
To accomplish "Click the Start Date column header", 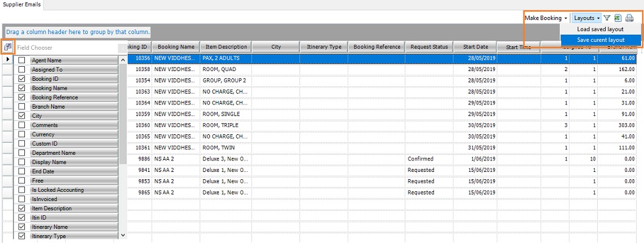I will point(475,47).
